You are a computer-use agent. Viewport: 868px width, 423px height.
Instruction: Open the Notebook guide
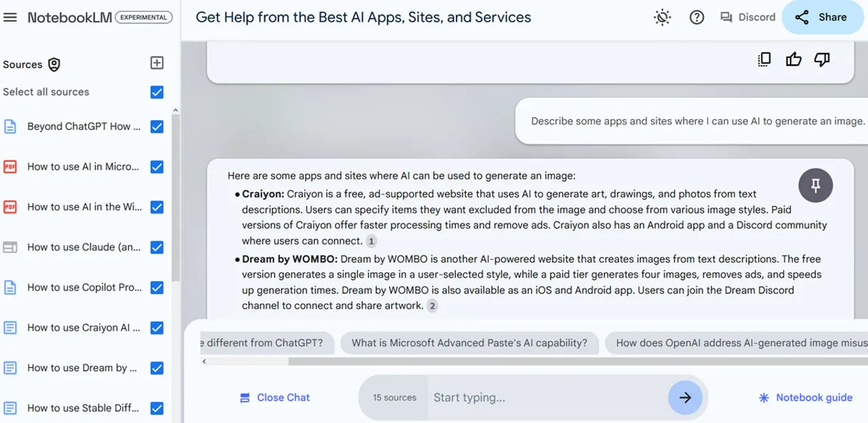click(806, 398)
